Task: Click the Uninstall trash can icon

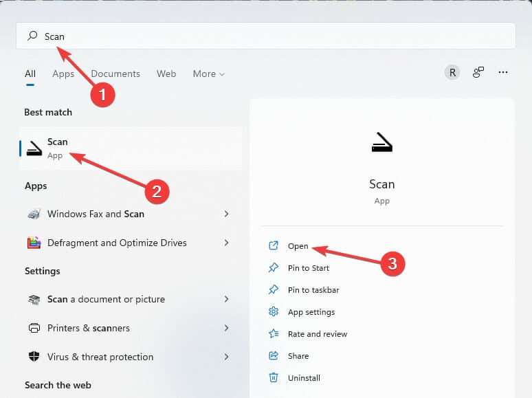Action: coord(274,377)
